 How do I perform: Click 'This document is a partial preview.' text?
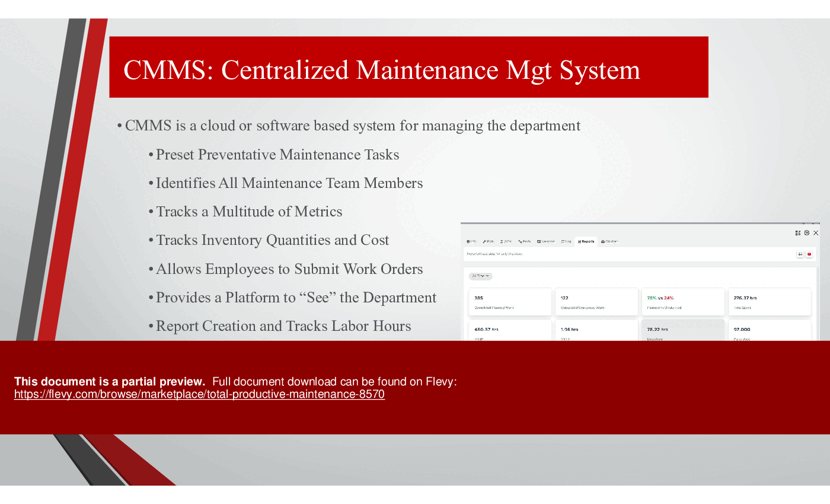[x=110, y=382]
